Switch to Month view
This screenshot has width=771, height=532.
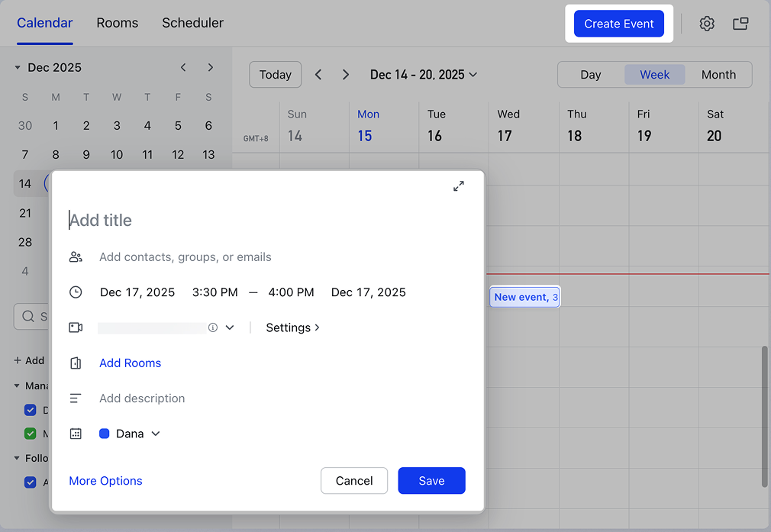[x=718, y=75]
